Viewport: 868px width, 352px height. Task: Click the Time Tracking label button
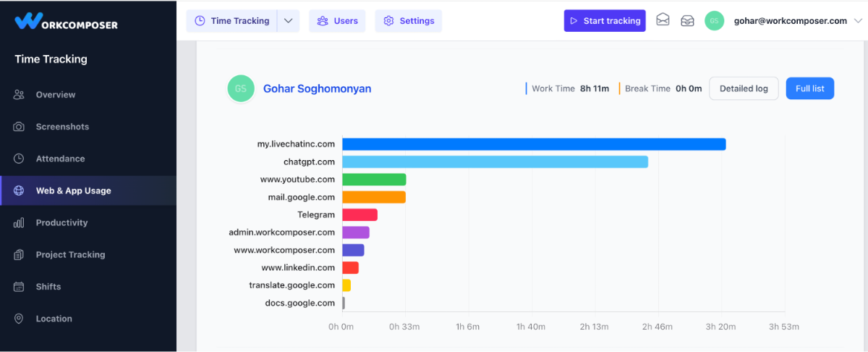[x=232, y=21]
